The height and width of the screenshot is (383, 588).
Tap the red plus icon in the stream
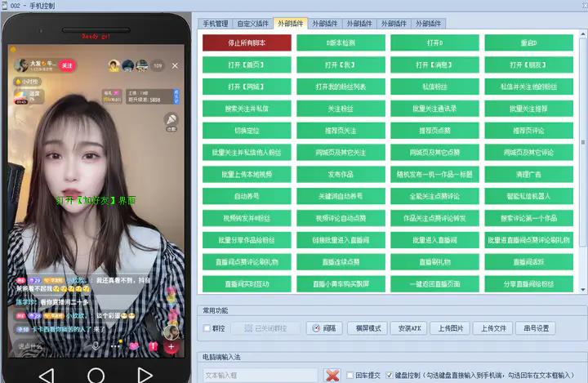point(171,346)
